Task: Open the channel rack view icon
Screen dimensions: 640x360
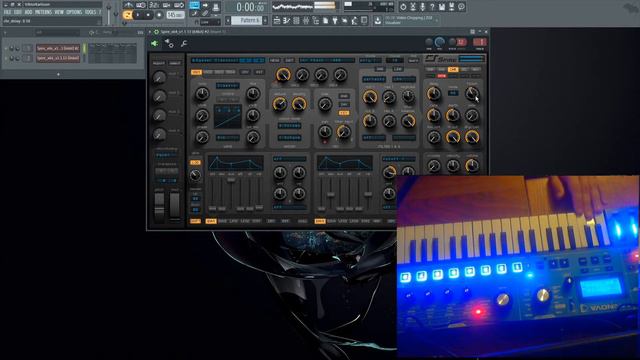Action: click(296, 20)
